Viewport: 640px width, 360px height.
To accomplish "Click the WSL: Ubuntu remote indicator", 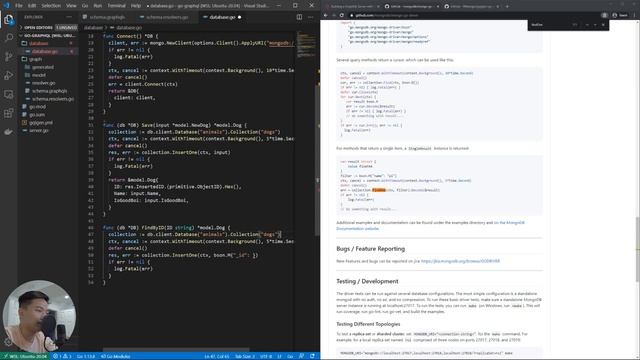I will point(25,356).
